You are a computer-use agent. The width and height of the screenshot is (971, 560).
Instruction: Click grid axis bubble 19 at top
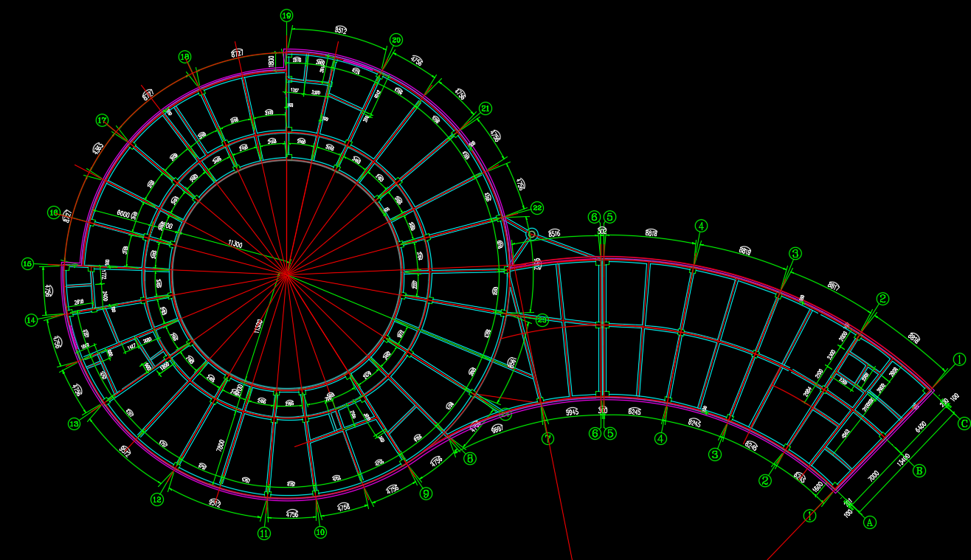pyautogui.click(x=287, y=15)
